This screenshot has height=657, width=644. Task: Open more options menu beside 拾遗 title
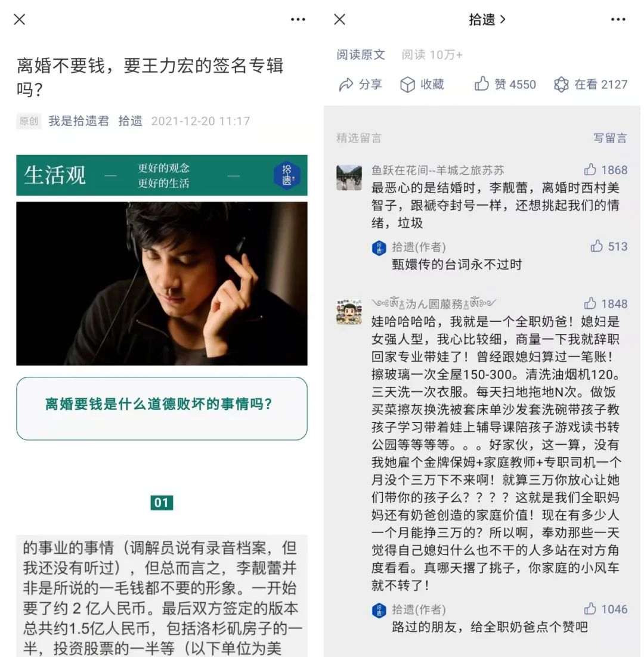coord(618,19)
